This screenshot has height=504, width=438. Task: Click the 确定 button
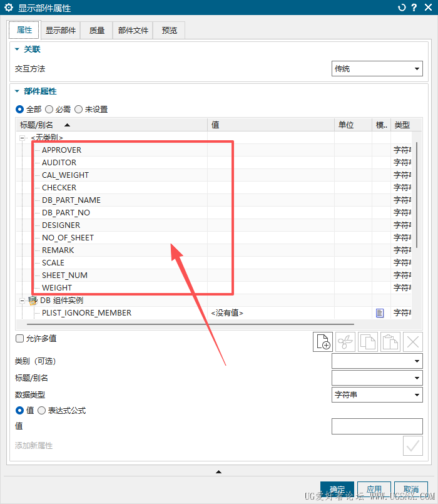tap(337, 490)
